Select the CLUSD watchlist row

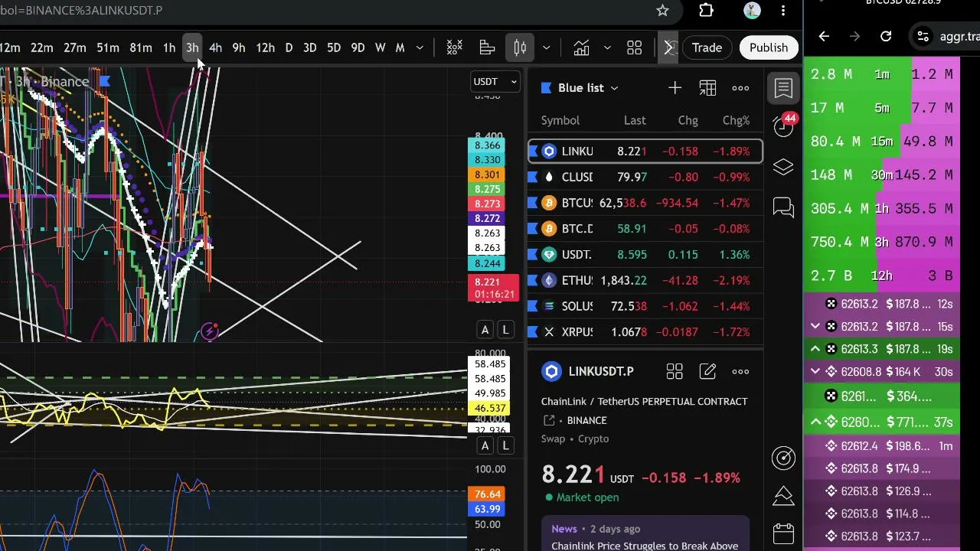(x=645, y=178)
